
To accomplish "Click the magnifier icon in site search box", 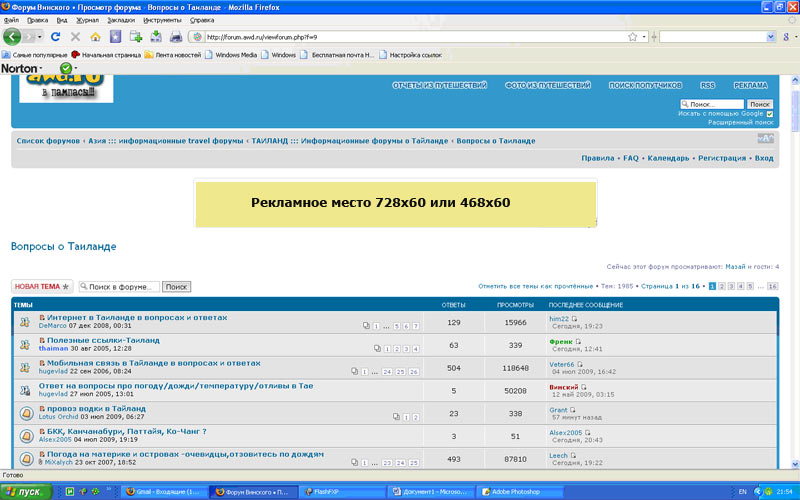I will (685, 104).
